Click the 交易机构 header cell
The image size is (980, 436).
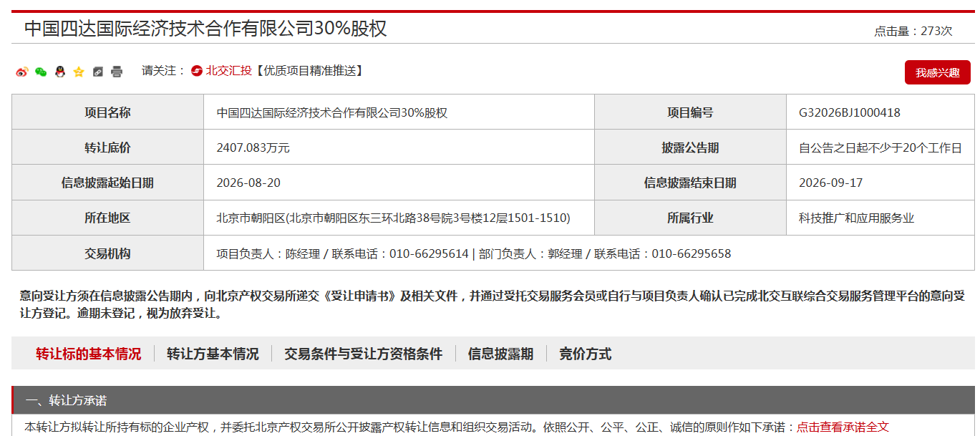pyautogui.click(x=107, y=253)
